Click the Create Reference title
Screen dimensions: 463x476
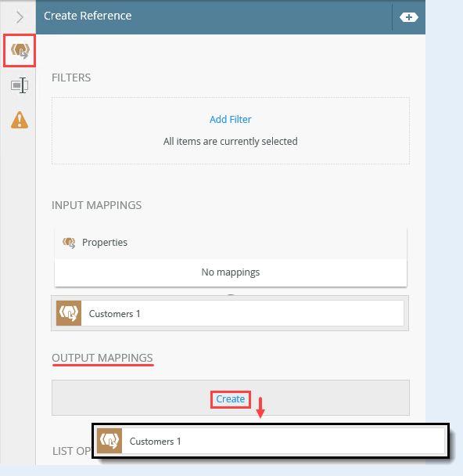point(88,16)
